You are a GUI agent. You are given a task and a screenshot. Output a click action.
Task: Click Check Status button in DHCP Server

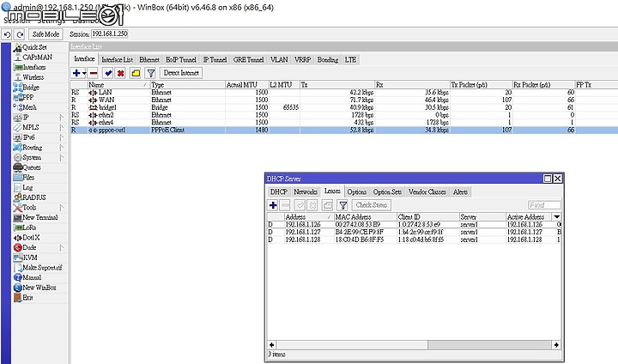click(x=372, y=205)
